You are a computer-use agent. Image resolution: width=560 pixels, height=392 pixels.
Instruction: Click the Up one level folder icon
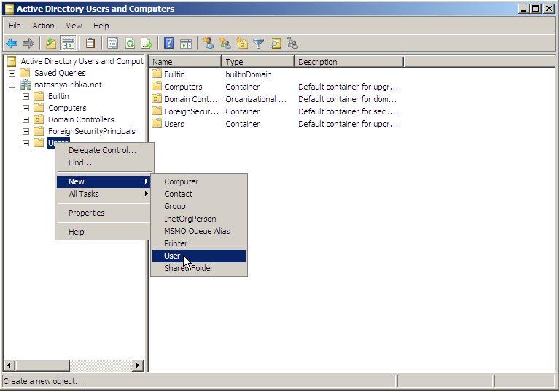(x=50, y=44)
